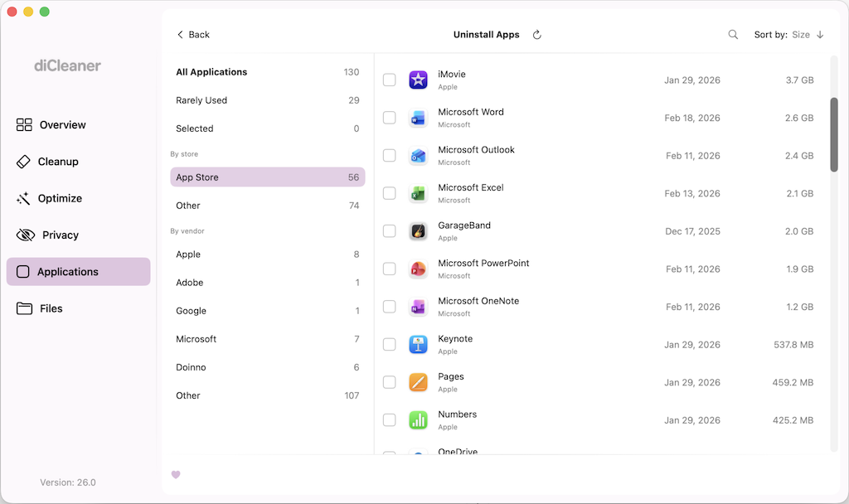849x504 pixels.
Task: Click the Microsoft Outlook app icon
Action: pyautogui.click(x=418, y=156)
